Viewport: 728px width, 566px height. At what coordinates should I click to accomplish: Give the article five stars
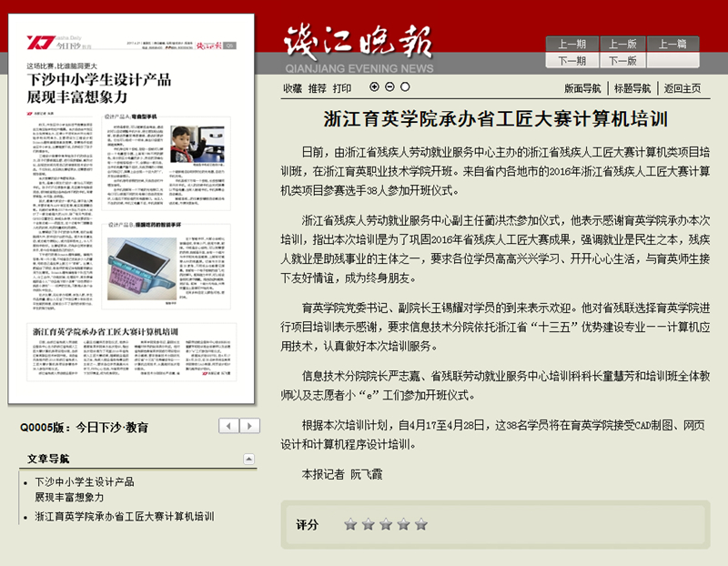pyautogui.click(x=421, y=524)
